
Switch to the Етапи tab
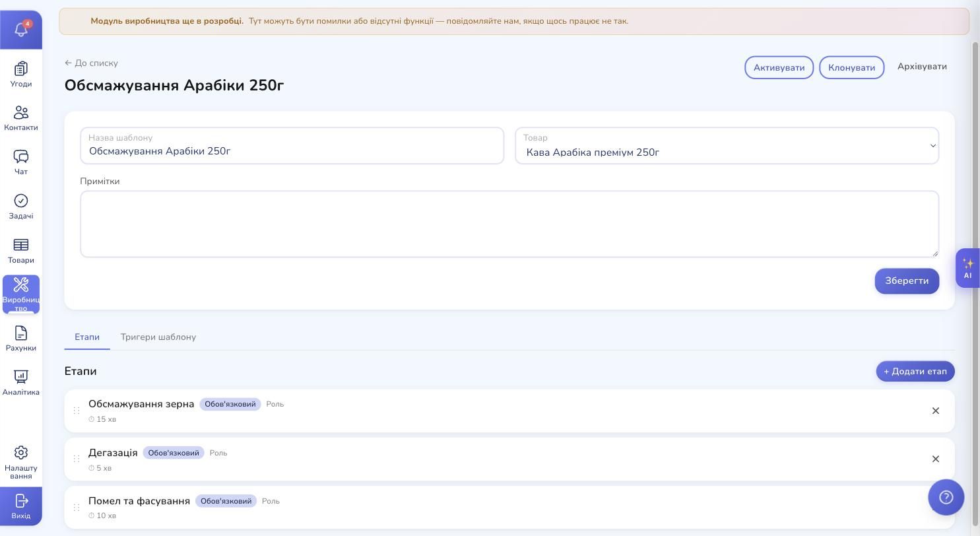(x=87, y=337)
